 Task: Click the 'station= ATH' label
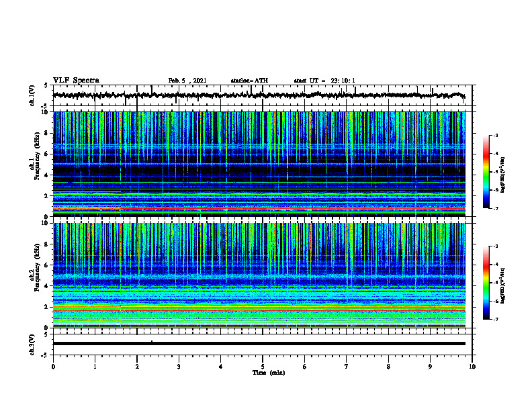249,81
